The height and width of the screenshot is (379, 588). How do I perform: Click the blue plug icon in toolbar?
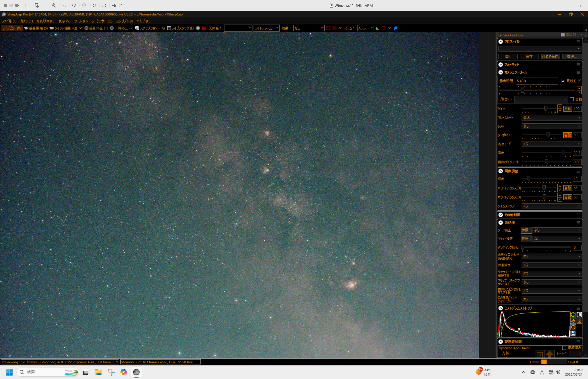tap(396, 28)
